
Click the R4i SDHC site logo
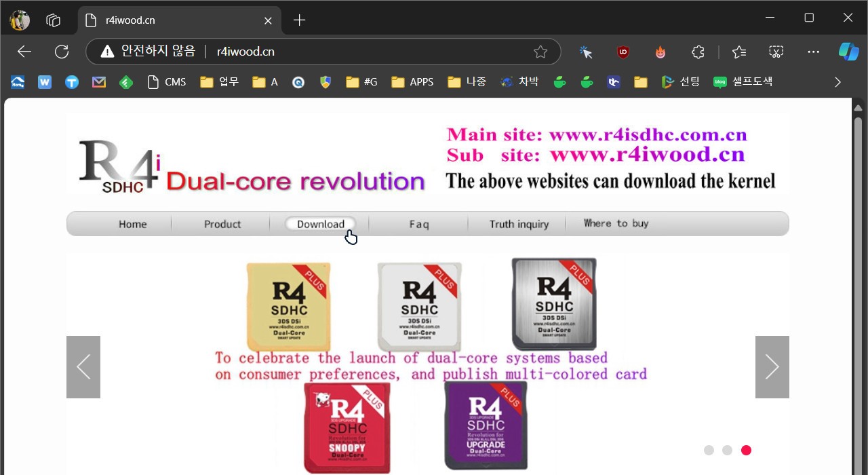pyautogui.click(x=120, y=165)
